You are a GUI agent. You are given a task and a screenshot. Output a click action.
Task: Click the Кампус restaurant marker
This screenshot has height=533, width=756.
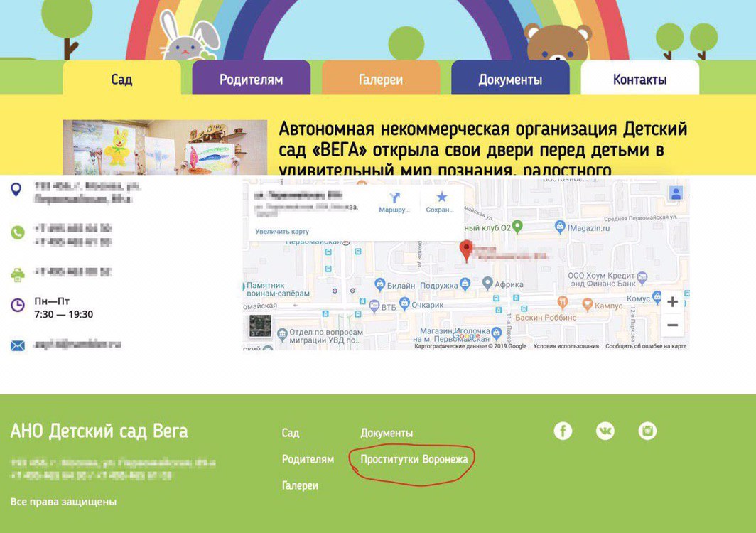tap(587, 304)
